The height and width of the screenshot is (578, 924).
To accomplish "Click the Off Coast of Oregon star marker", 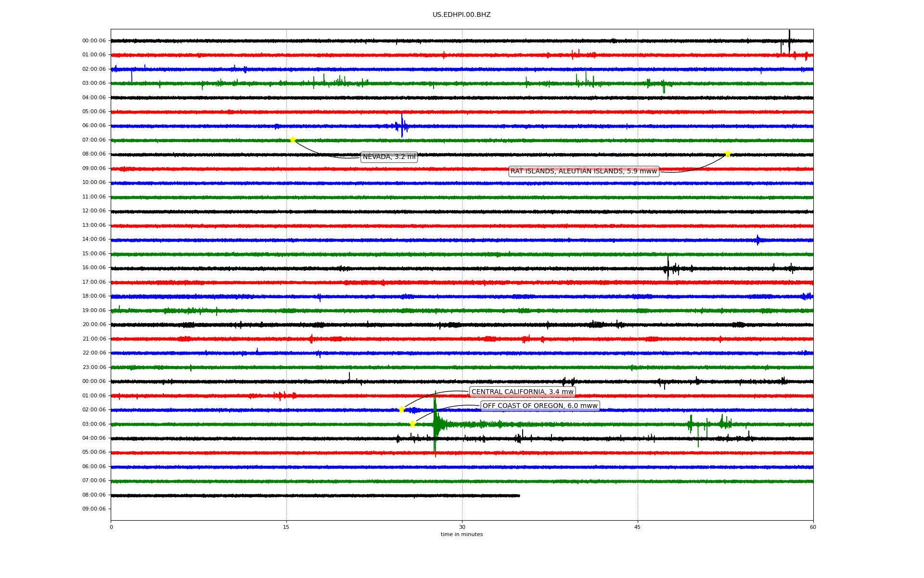I will [x=412, y=424].
